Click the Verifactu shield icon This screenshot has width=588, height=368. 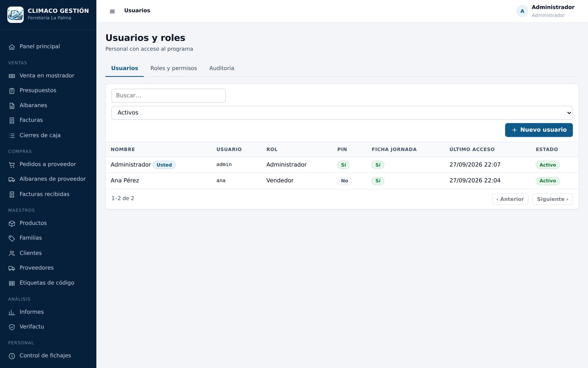[12, 327]
